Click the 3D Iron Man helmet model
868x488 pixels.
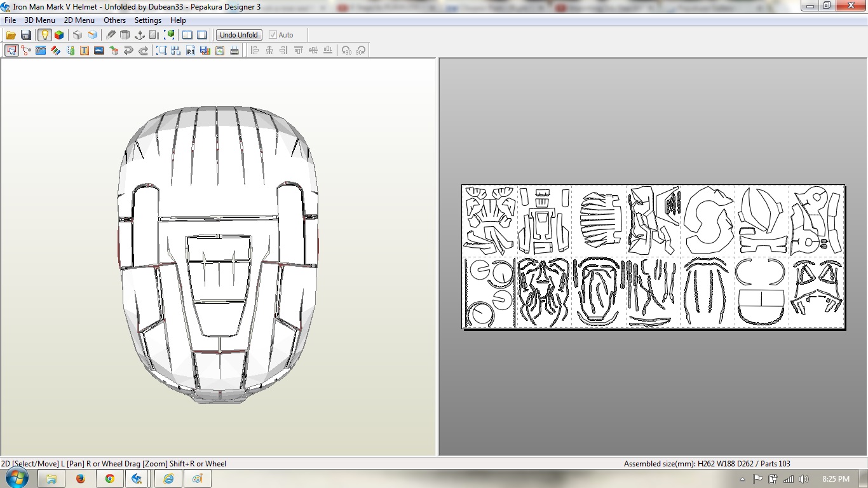coord(218,254)
